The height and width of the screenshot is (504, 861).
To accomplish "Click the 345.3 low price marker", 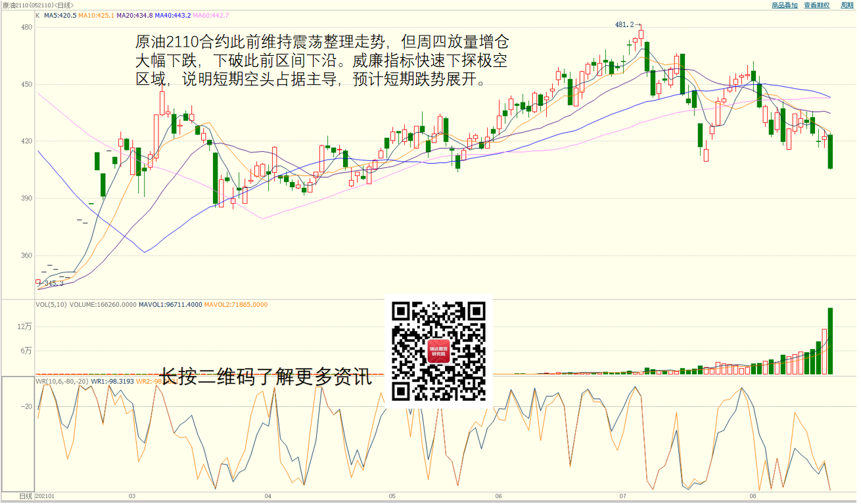I will (x=53, y=283).
